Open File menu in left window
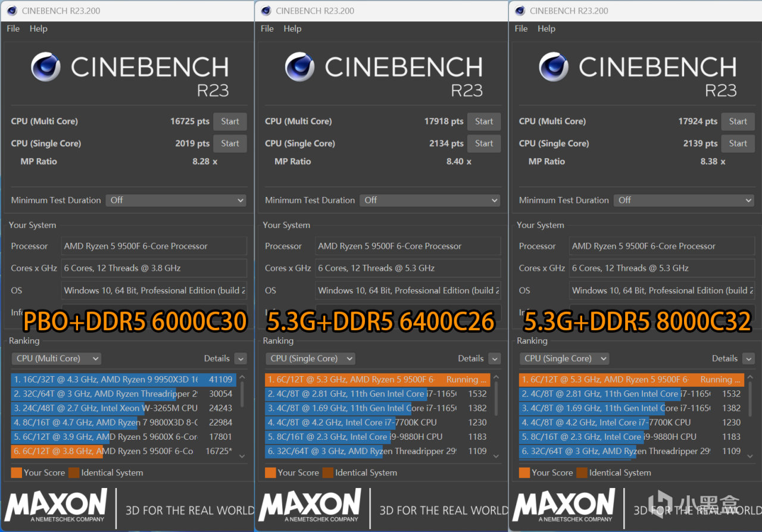The height and width of the screenshot is (532, 762). [13, 29]
